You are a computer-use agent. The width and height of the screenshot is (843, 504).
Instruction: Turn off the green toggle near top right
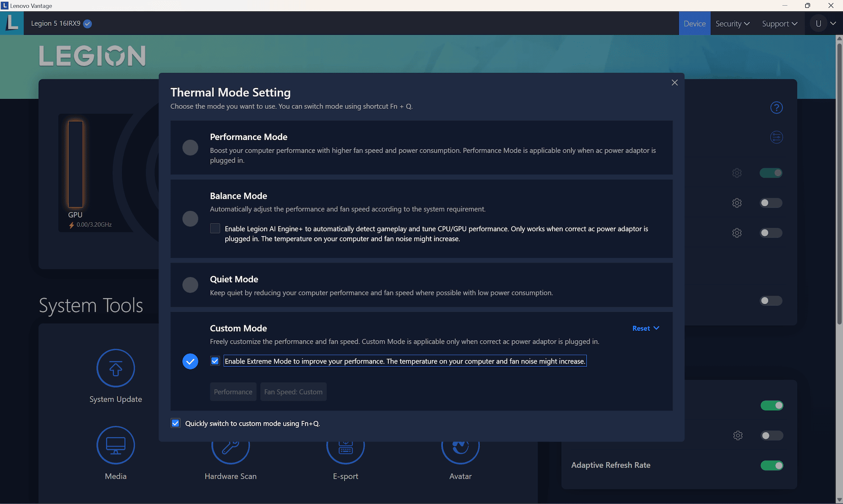771,173
